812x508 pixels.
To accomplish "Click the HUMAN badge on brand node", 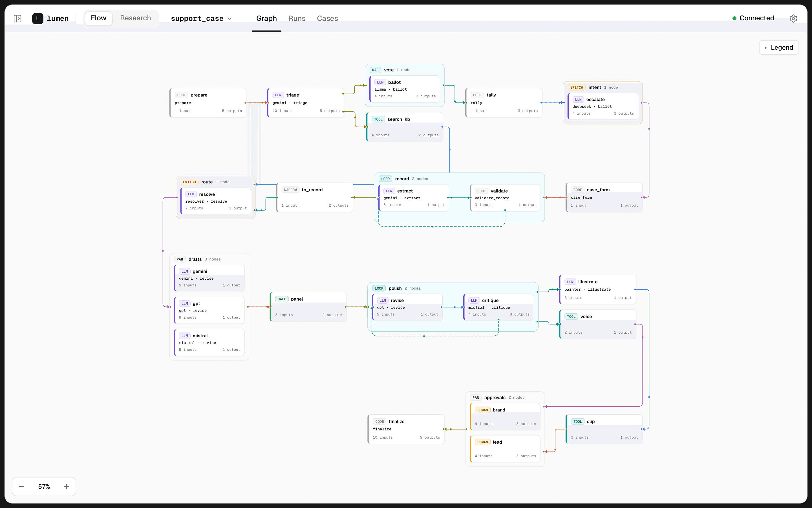I will (482, 410).
